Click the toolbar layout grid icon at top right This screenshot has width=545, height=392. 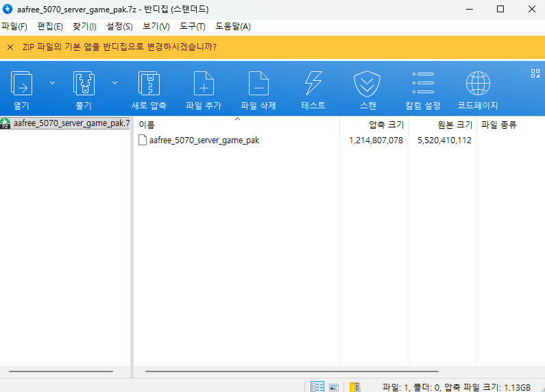pos(535,73)
